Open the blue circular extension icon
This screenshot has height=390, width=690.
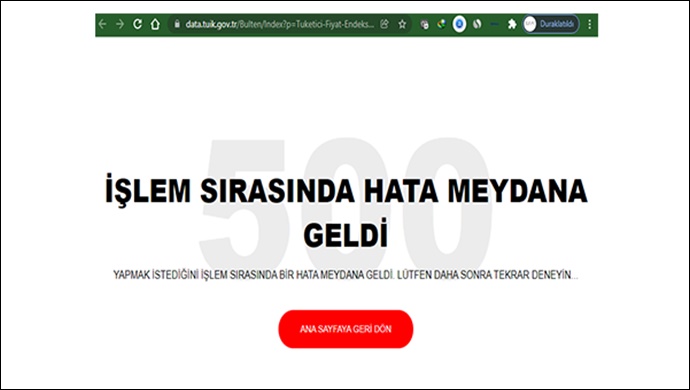(x=459, y=24)
